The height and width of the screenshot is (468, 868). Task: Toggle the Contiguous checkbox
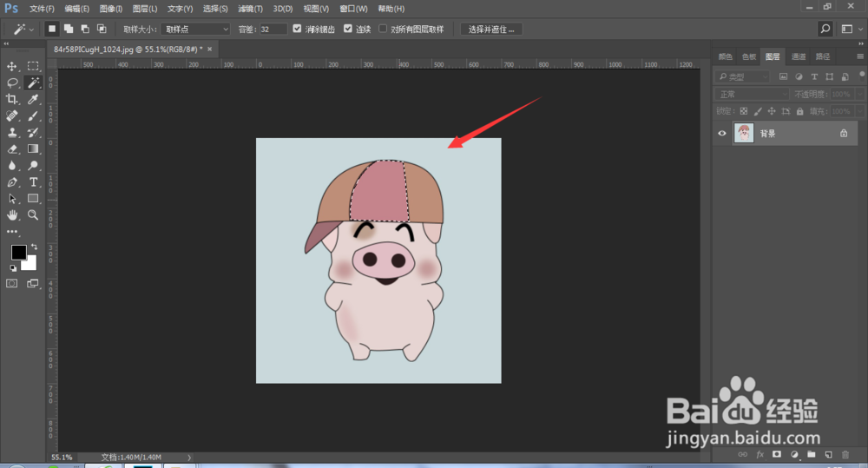tap(348, 29)
